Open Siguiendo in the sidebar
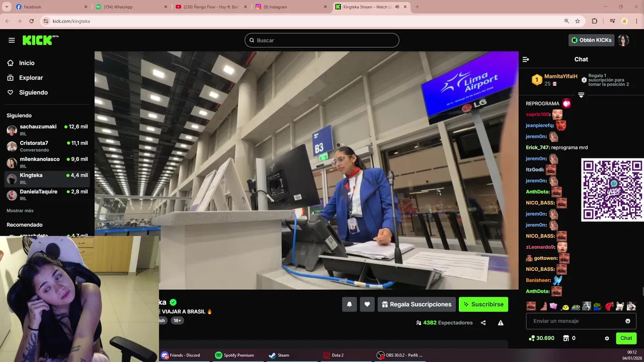 coord(33,93)
